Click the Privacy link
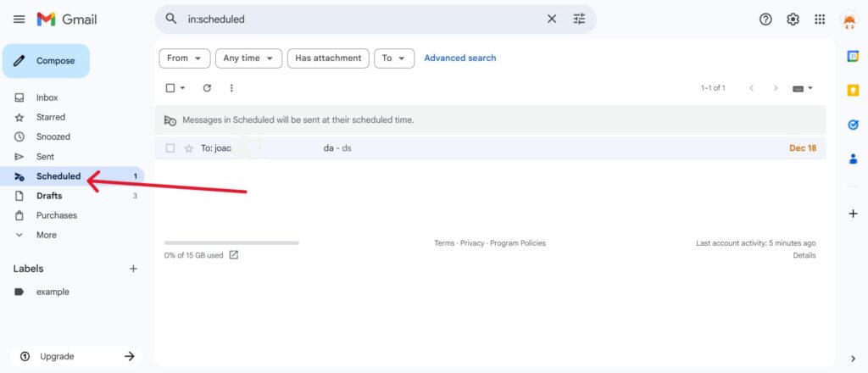Screen dimensions: 868x373 click(x=472, y=243)
